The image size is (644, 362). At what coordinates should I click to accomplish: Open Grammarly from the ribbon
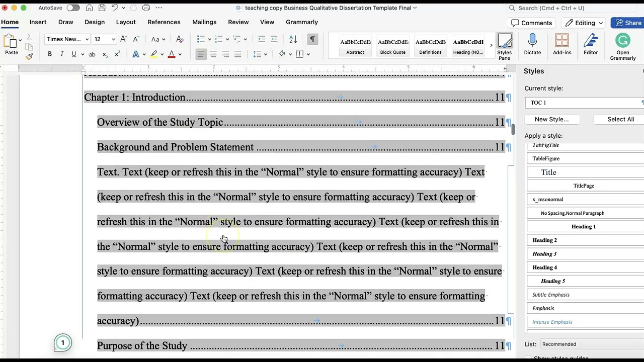point(623,47)
